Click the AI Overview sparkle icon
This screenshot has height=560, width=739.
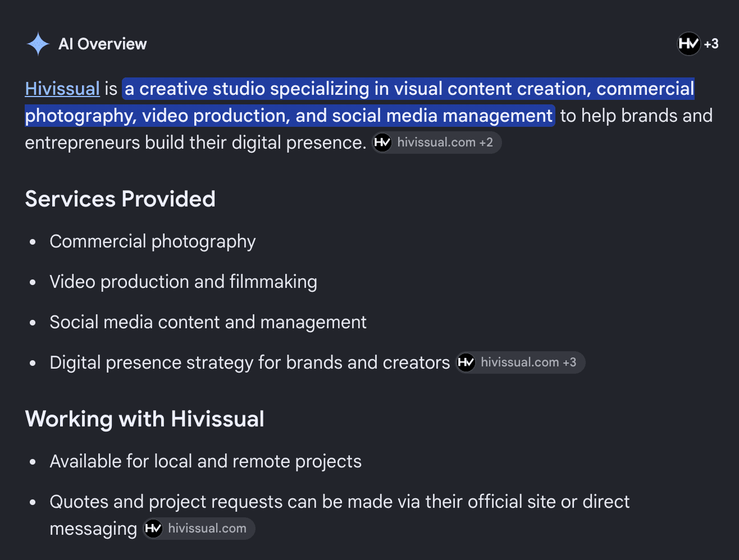point(38,44)
